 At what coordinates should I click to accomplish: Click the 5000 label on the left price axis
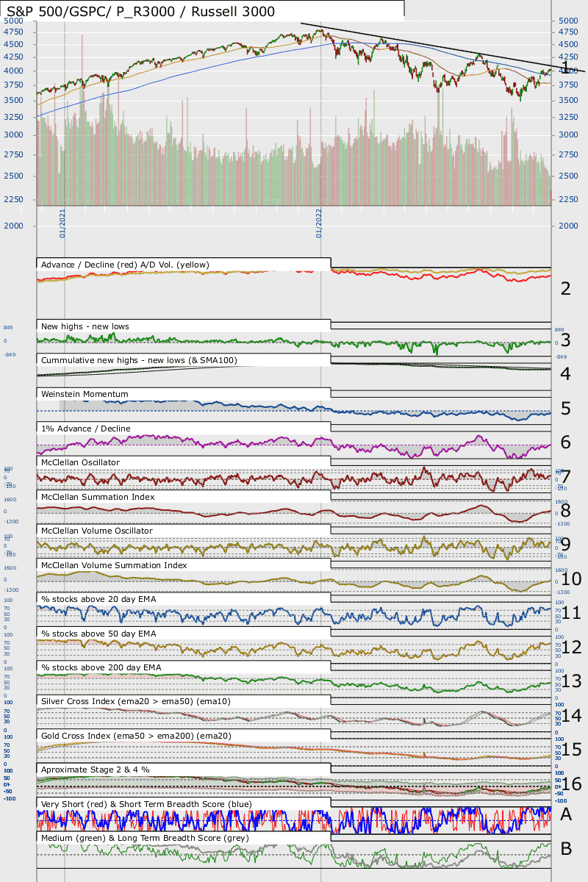pos(13,21)
